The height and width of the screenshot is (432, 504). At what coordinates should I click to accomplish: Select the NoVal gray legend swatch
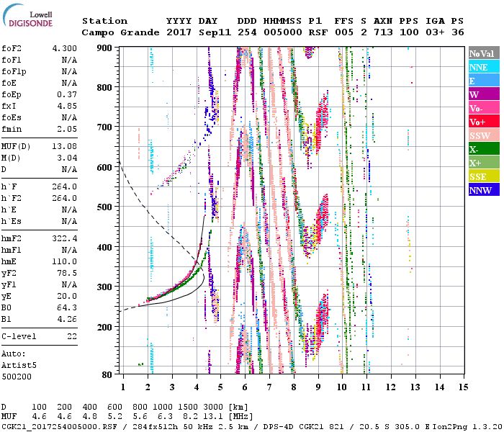click(484, 53)
